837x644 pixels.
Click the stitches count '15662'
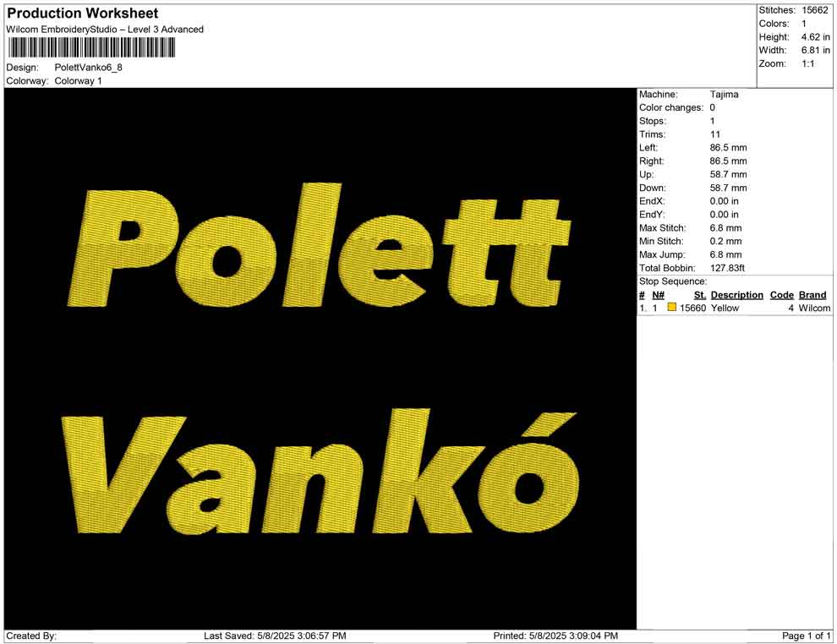click(814, 10)
